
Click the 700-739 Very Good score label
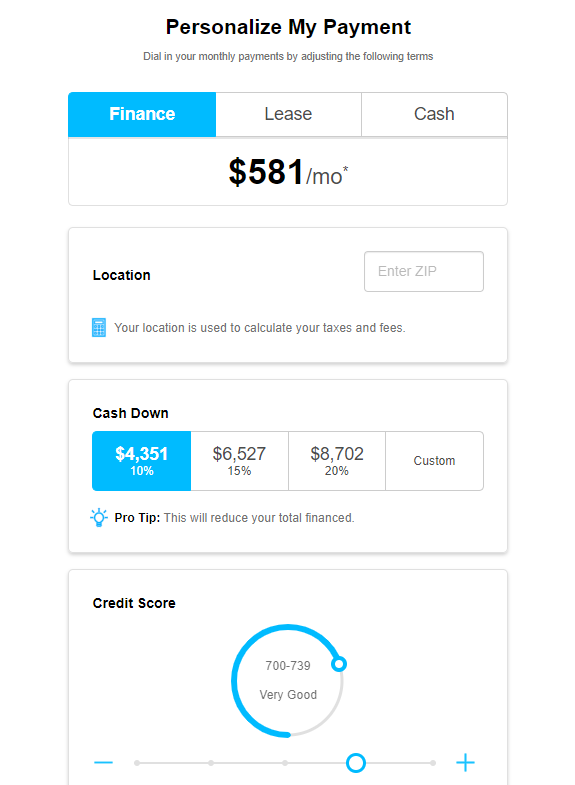coord(288,680)
